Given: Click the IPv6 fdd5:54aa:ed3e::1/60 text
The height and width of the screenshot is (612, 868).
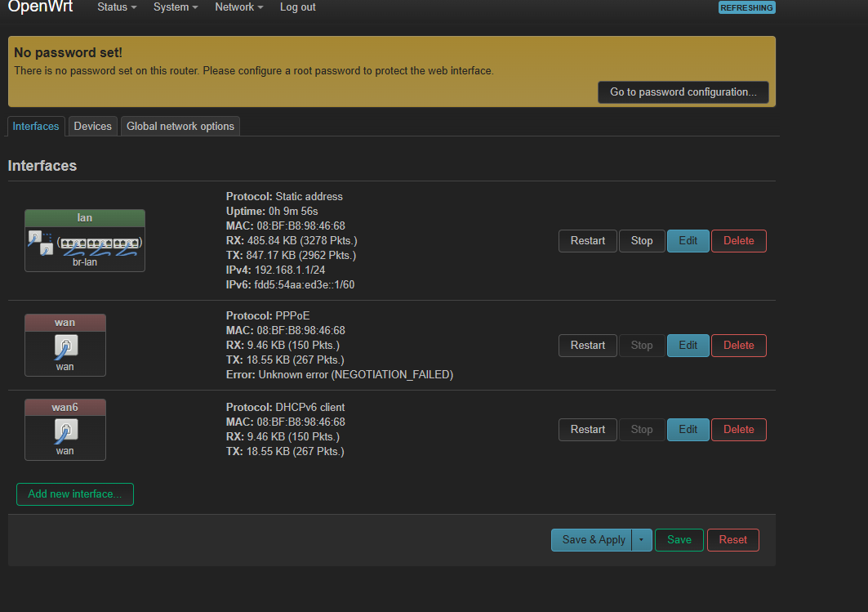Looking at the screenshot, I should tap(290, 284).
